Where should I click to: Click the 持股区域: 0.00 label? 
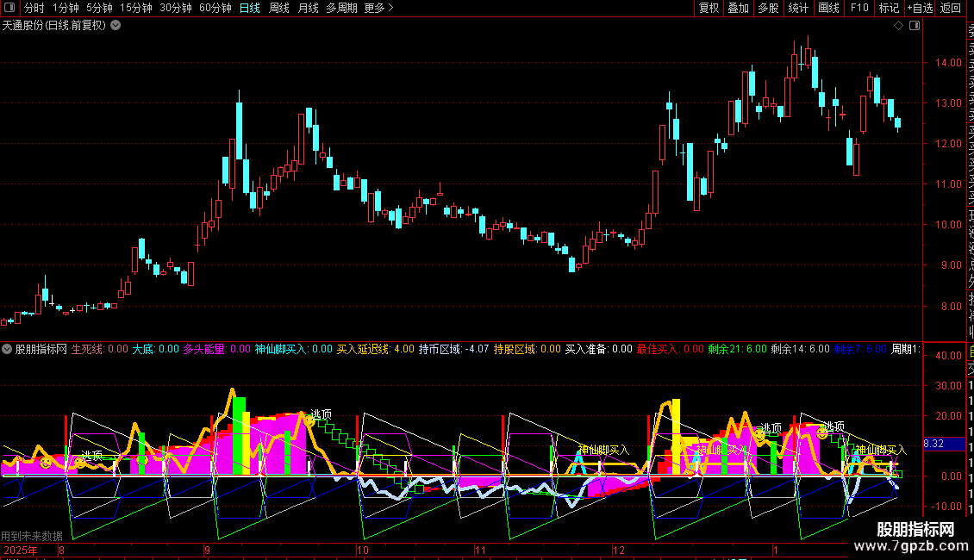click(527, 350)
